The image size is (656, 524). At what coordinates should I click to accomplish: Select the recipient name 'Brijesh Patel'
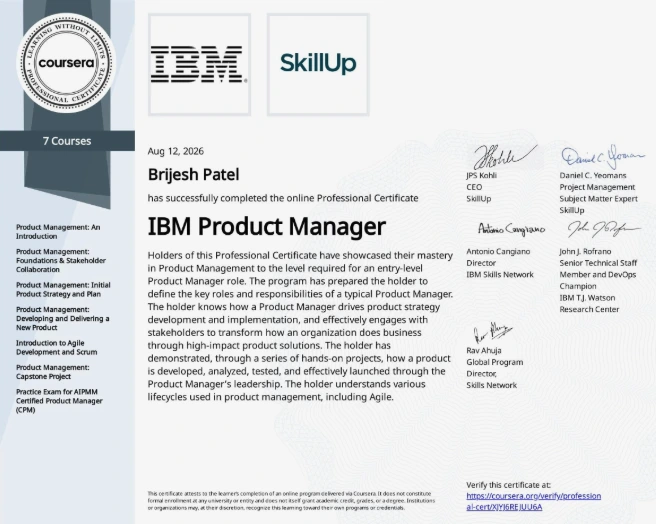pyautogui.click(x=193, y=175)
